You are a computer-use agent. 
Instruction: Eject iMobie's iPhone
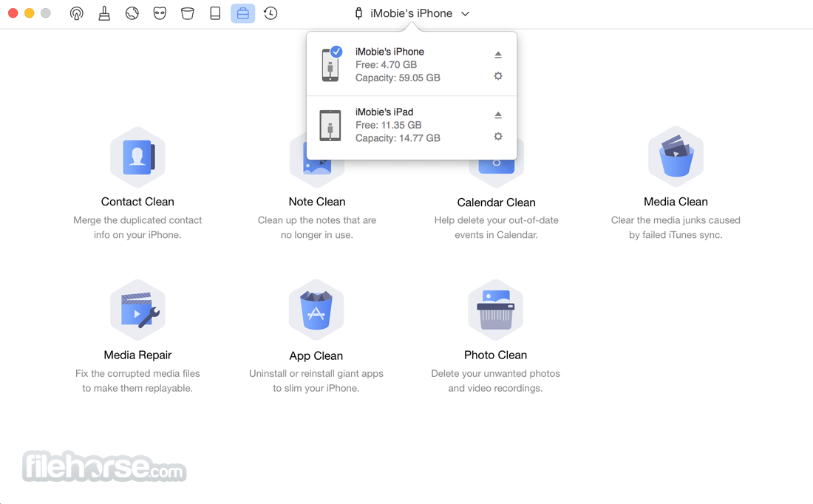(x=497, y=55)
